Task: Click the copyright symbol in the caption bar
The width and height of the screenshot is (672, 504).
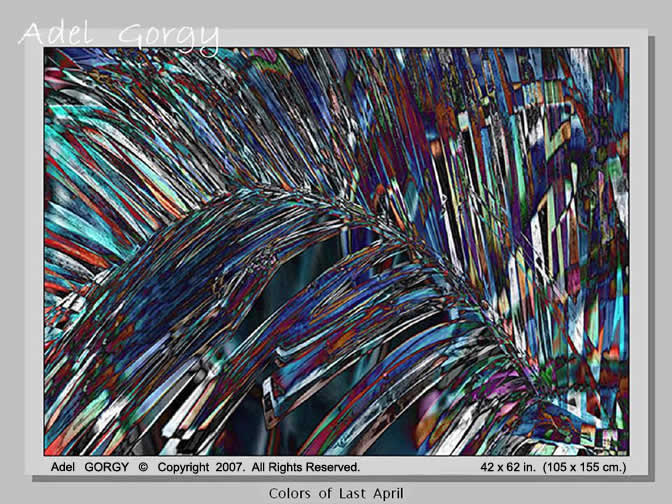Action: [x=143, y=467]
